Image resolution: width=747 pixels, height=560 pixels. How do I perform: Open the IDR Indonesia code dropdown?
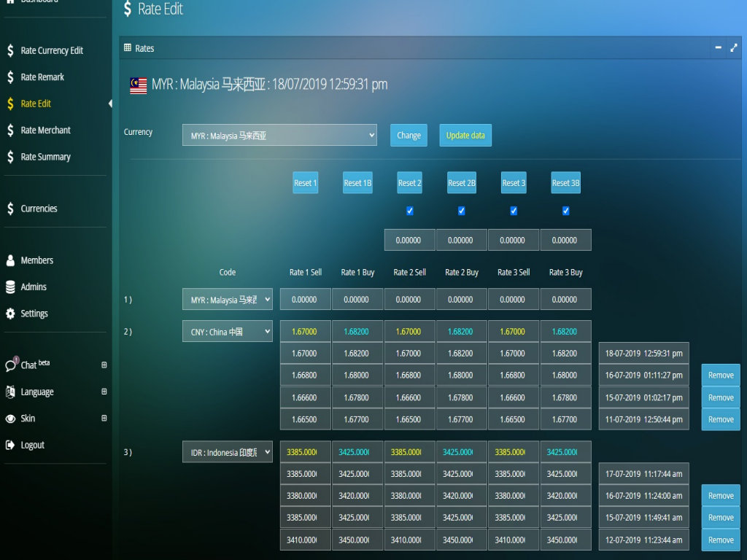pos(227,452)
